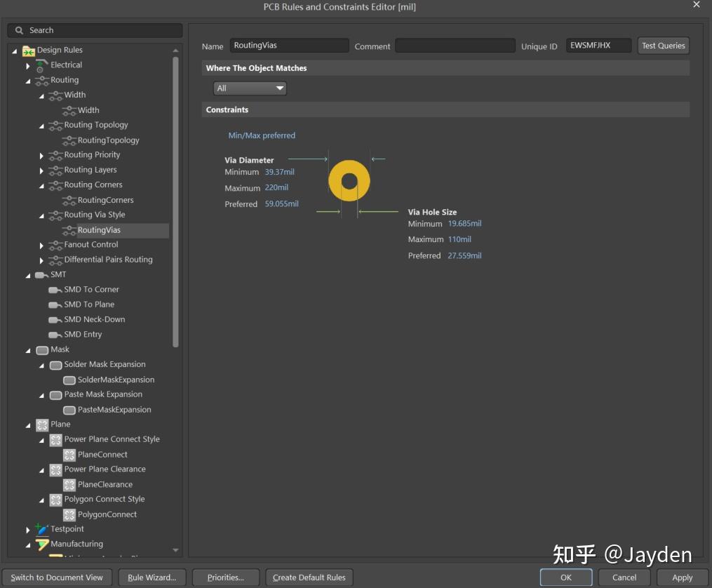Select the PolygonConnect rule

click(x=107, y=515)
